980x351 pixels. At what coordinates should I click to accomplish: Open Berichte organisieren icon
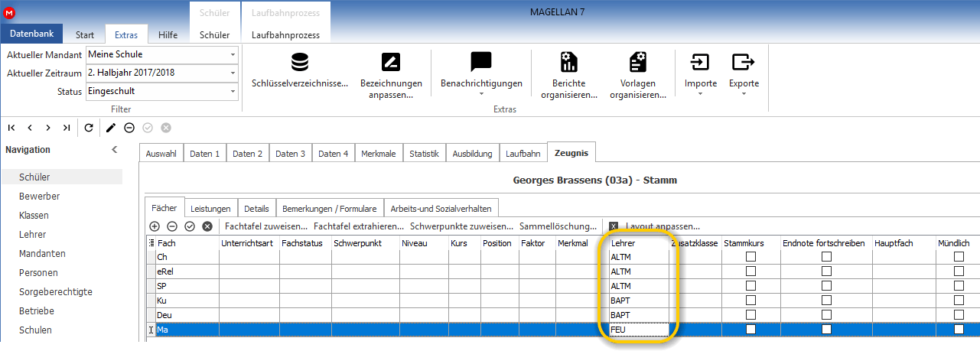[568, 62]
